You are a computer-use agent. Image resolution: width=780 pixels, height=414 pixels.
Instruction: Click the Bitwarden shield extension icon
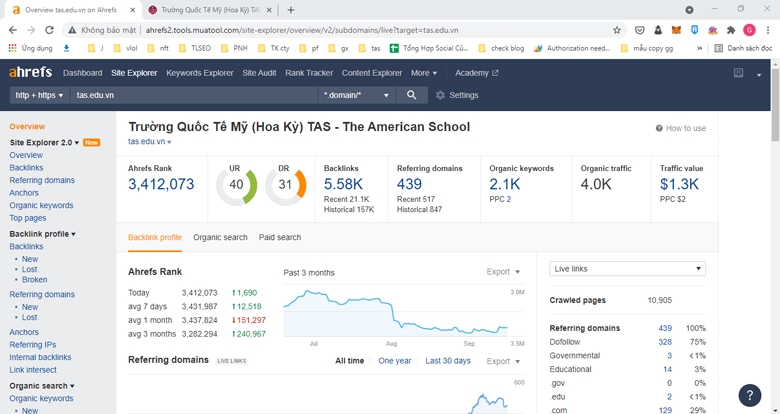click(x=694, y=30)
